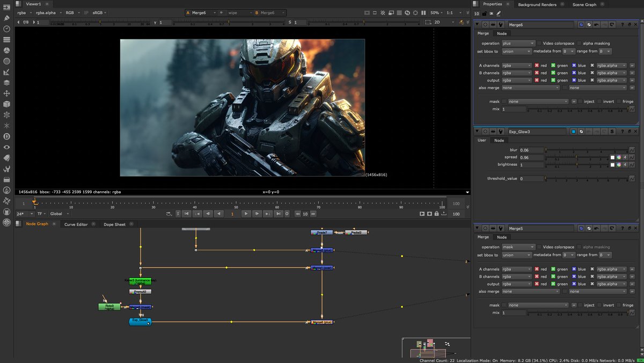Open the viewer zoom 50% dropdown

436,12
